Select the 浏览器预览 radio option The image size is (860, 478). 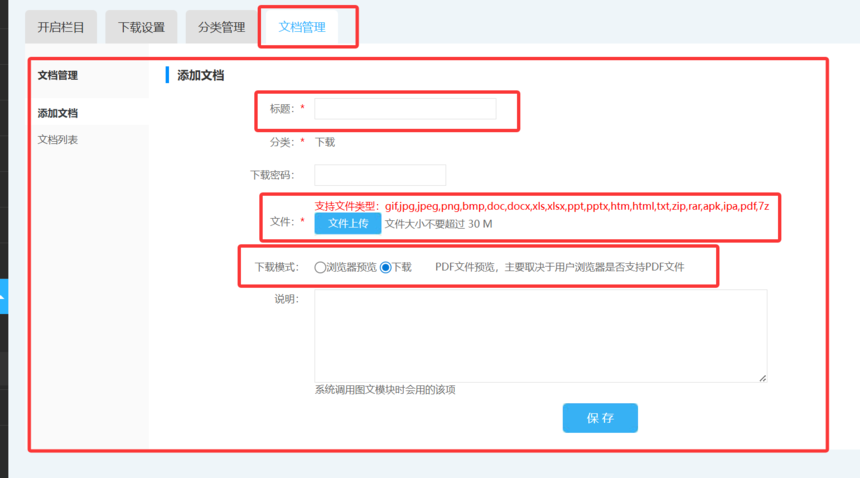(320, 267)
